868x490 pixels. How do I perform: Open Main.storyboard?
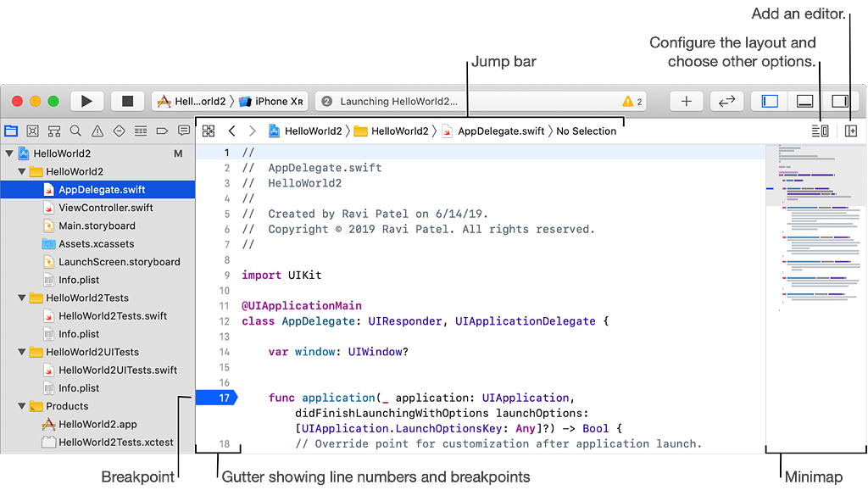pos(97,226)
